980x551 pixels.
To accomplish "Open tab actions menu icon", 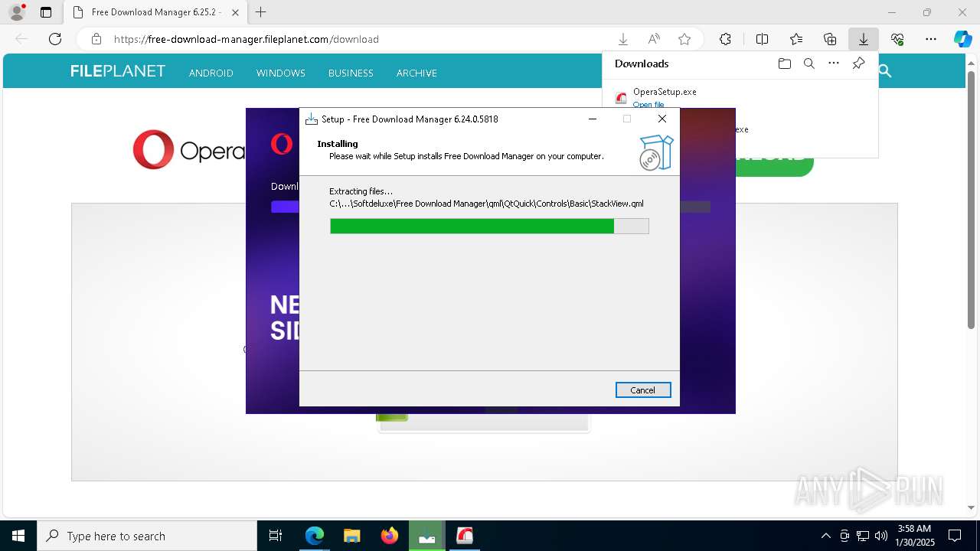I will pos(46,12).
